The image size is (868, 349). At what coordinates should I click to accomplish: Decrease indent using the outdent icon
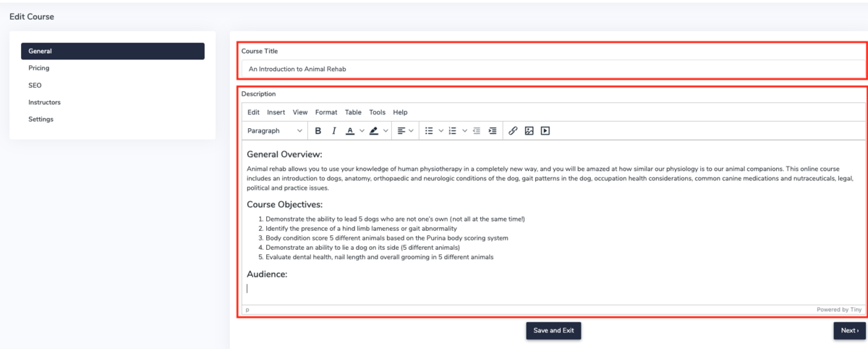click(x=477, y=131)
